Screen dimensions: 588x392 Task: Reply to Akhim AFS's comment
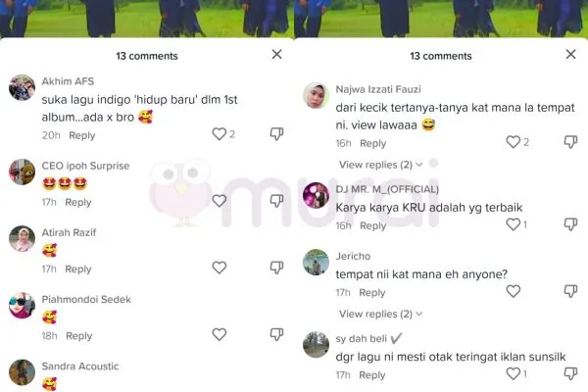[82, 135]
